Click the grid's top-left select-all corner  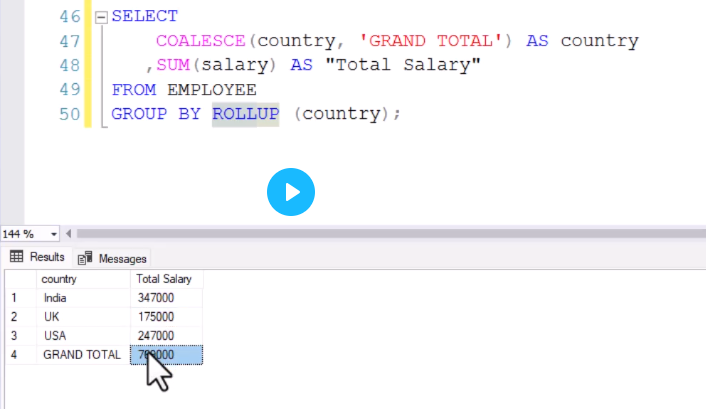coord(19,279)
